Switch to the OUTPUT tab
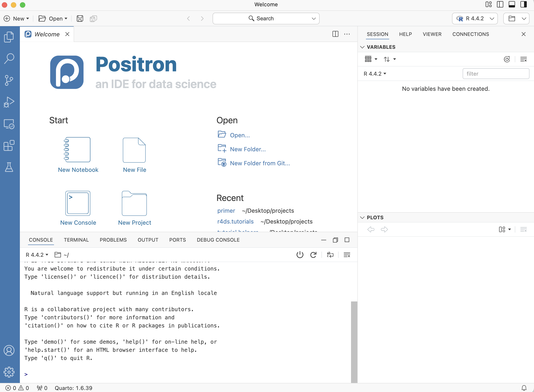Screen dimensions: 534x392 [148, 240]
